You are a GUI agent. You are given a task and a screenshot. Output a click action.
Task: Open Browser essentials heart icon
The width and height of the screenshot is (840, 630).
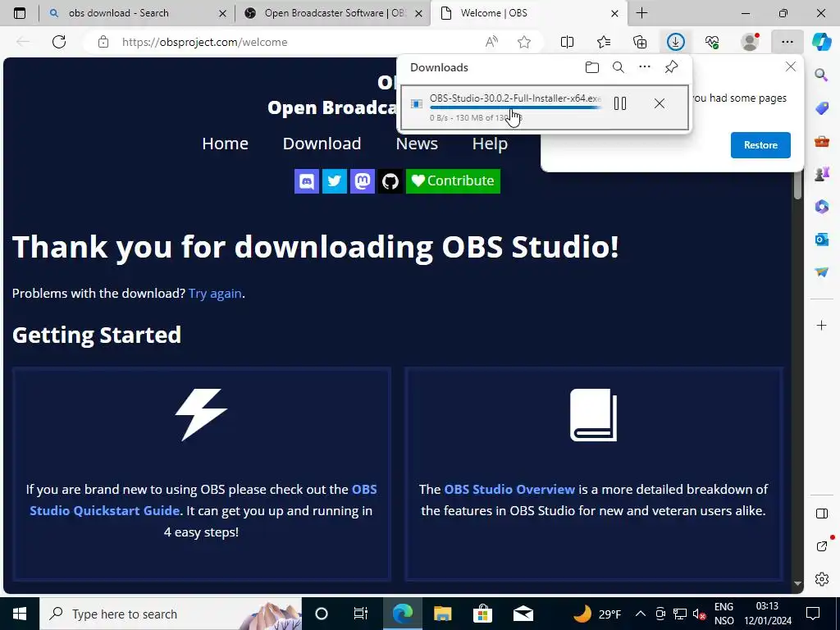[712, 42]
